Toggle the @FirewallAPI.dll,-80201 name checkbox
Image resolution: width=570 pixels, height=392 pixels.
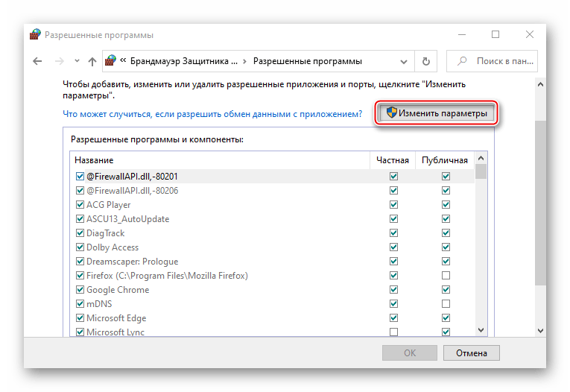pos(80,177)
